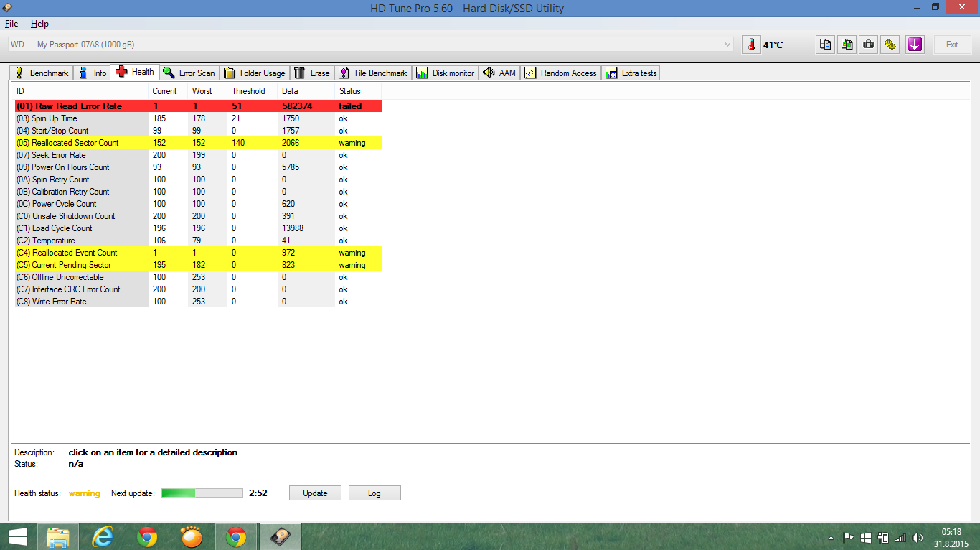Image resolution: width=980 pixels, height=550 pixels.
Task: Select the Power On Hours Count row
Action: point(199,167)
